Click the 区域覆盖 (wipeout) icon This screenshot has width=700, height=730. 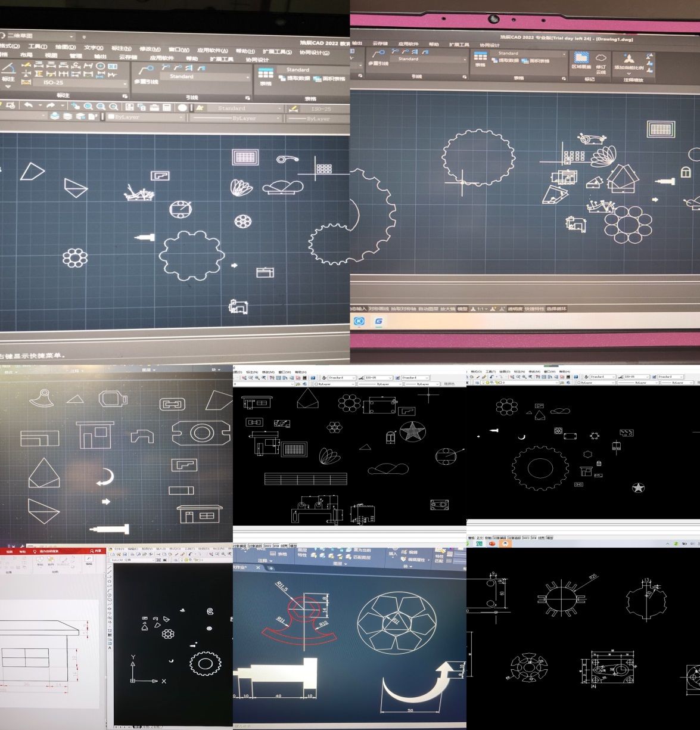click(x=580, y=58)
